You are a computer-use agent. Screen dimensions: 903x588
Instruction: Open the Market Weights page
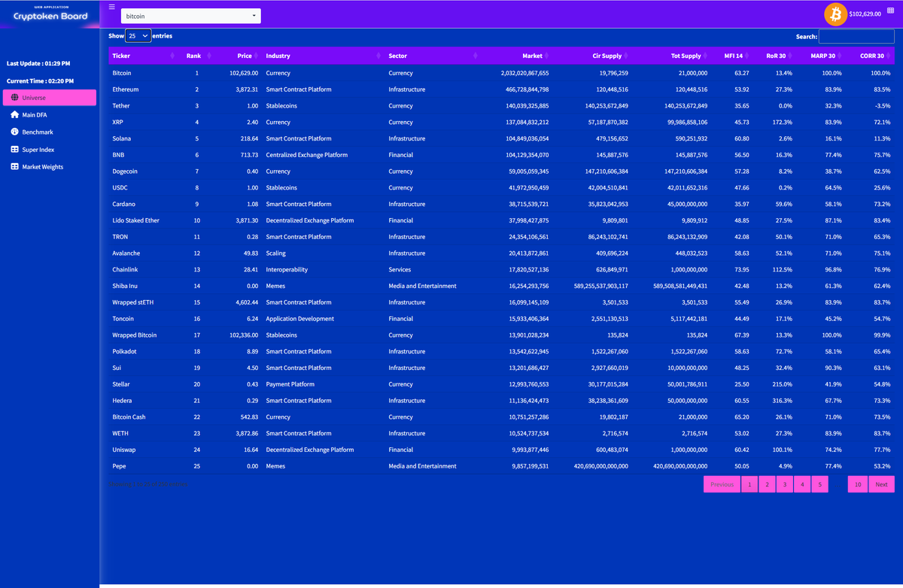coord(50,167)
